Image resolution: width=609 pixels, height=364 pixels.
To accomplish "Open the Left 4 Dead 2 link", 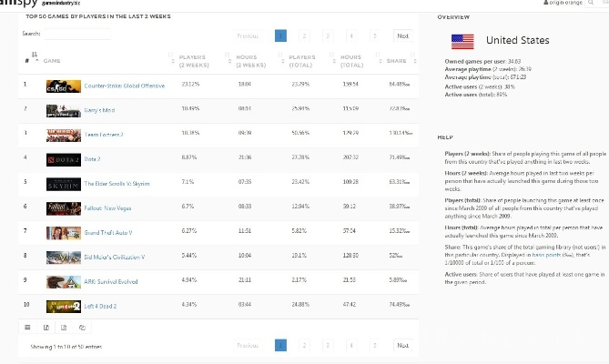I will (x=100, y=306).
